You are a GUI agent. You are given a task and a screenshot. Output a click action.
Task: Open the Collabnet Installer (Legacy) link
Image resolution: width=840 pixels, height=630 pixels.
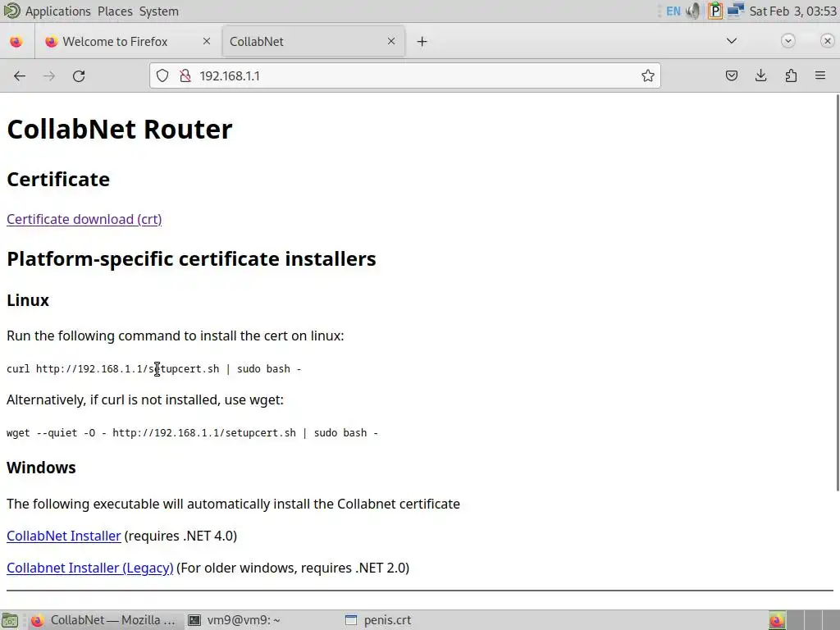coord(90,568)
